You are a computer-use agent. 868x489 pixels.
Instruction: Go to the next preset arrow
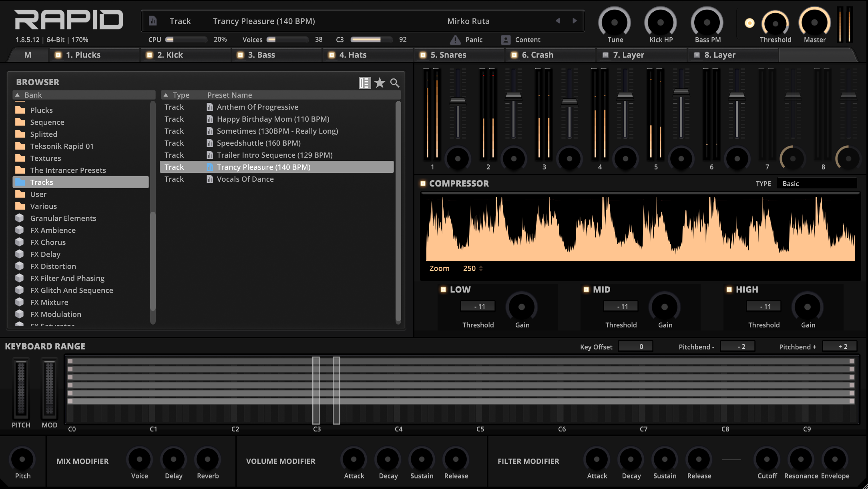point(575,21)
